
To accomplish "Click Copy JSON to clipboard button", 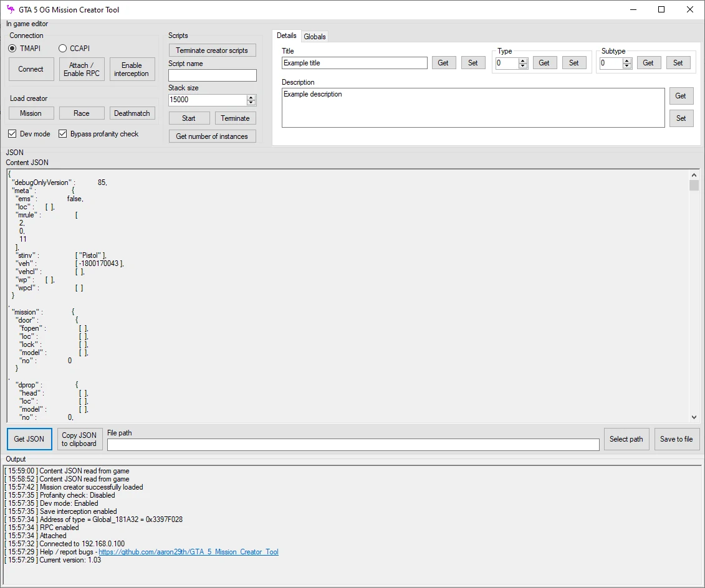I will tap(80, 439).
